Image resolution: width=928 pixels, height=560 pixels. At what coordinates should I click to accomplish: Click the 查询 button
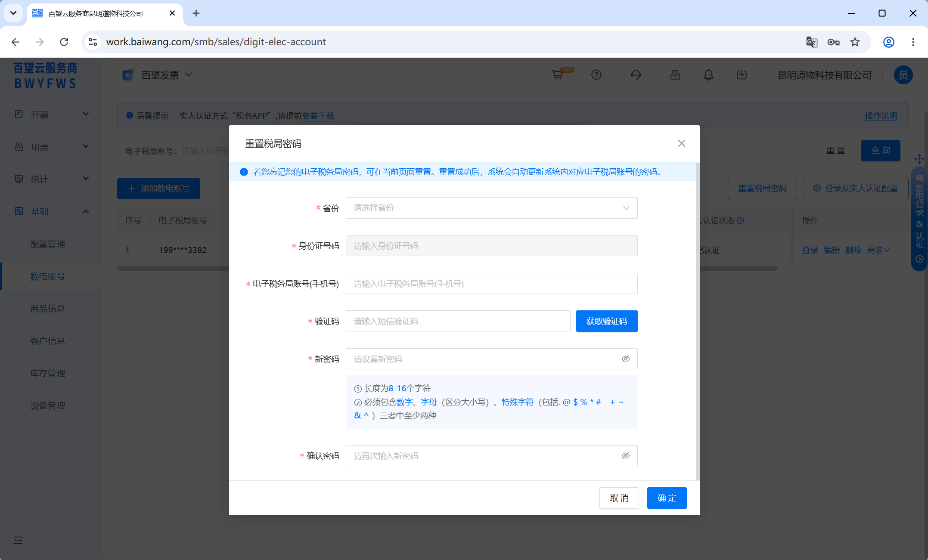pyautogui.click(x=880, y=151)
